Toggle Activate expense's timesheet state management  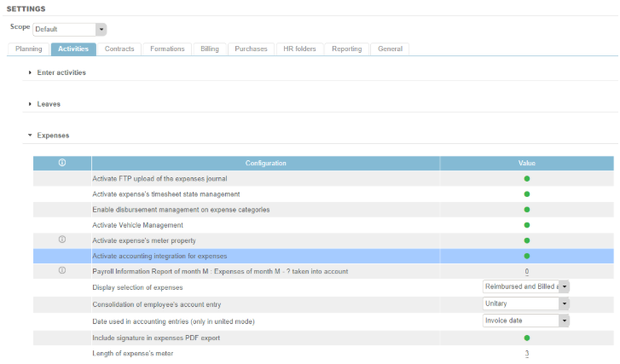coord(526,194)
